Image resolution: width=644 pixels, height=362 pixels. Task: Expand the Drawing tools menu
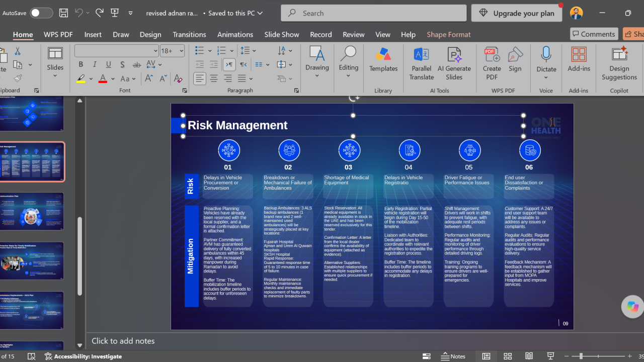[x=317, y=63]
